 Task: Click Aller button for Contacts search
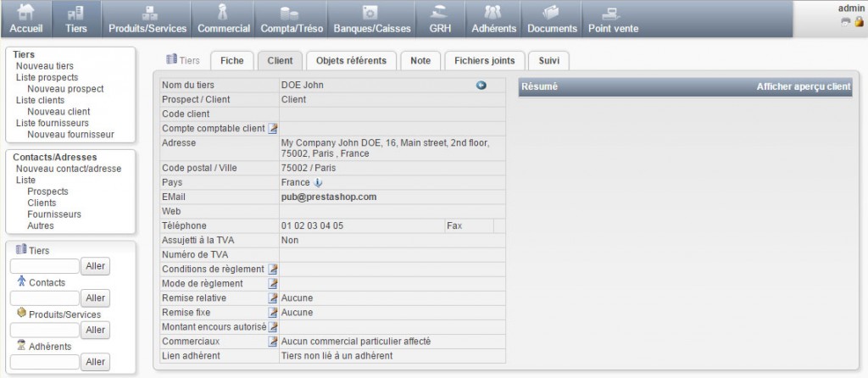96,298
